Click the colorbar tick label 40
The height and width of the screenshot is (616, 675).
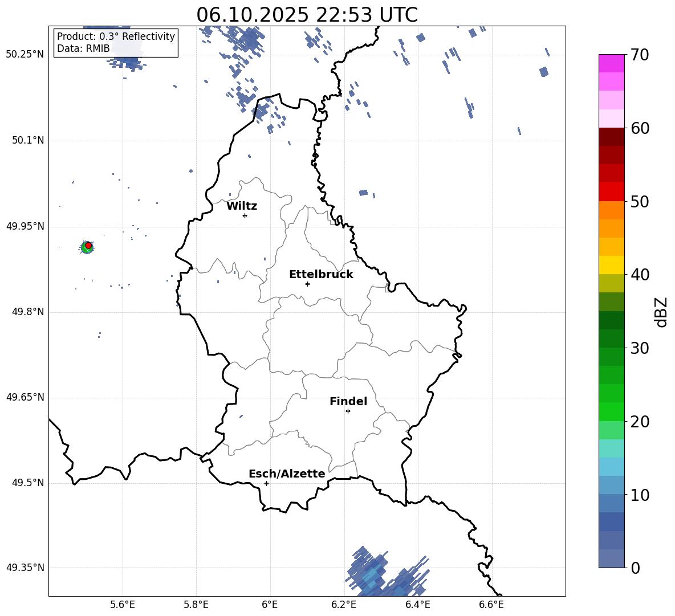[x=640, y=275]
